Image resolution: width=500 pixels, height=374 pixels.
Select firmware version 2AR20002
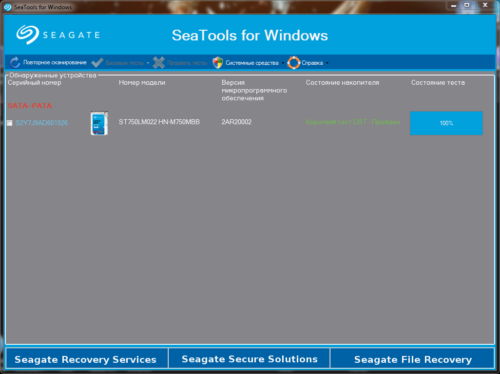point(237,122)
